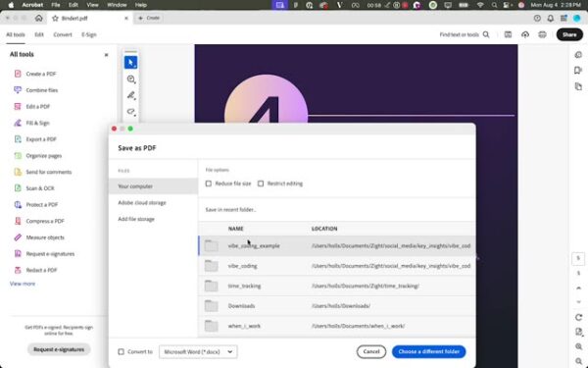Open the Window menu
The width and height of the screenshot is (588, 368).
[117, 5]
